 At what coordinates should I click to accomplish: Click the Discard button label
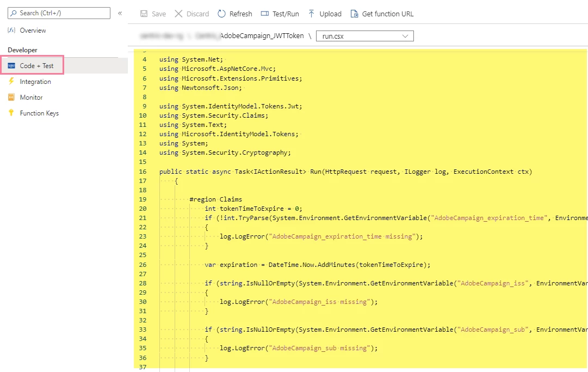[197, 14]
